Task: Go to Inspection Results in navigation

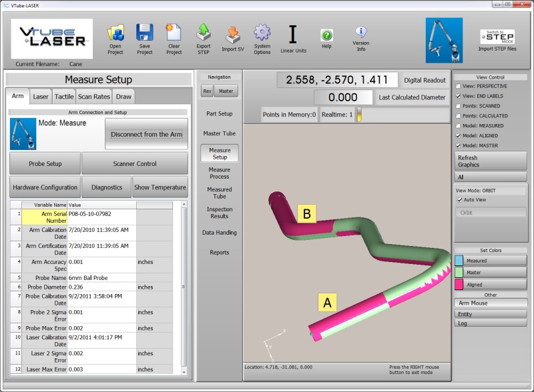Action: pyautogui.click(x=220, y=213)
